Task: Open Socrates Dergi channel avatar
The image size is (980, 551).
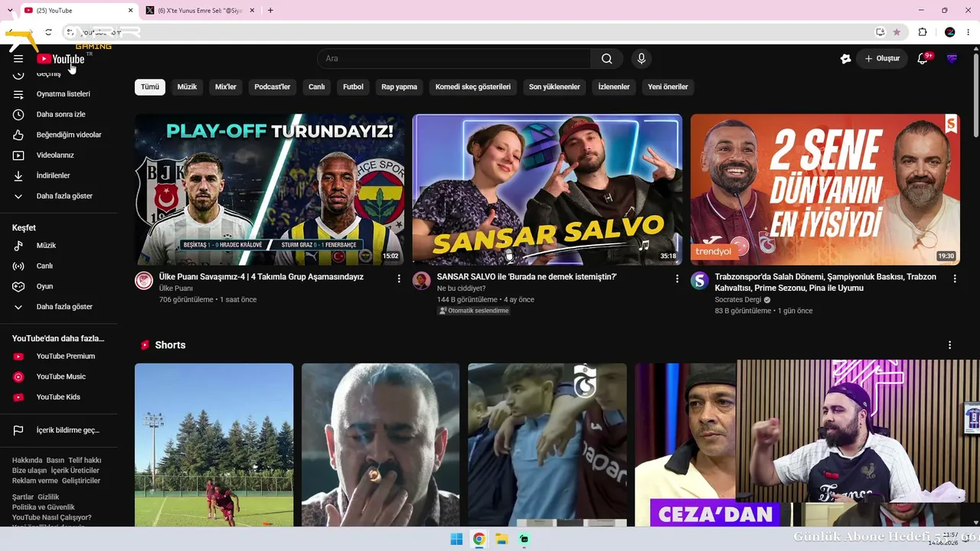Action: pos(700,281)
